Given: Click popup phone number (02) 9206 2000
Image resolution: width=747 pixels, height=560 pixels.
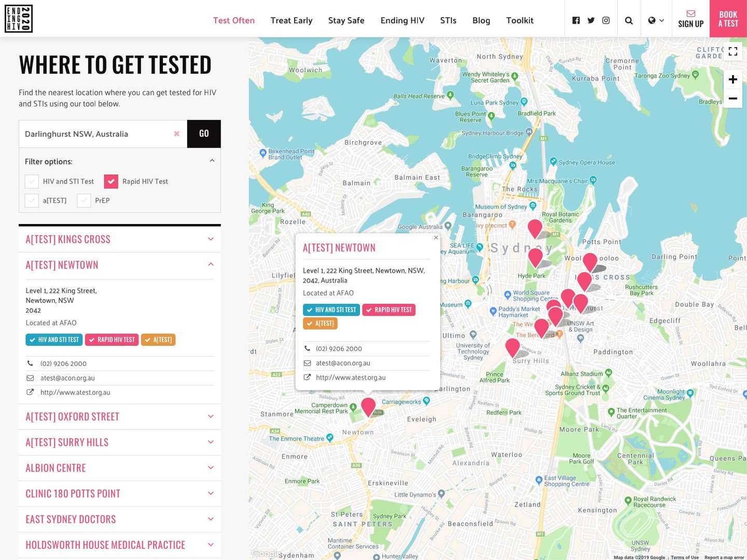Looking at the screenshot, I should tap(339, 348).
